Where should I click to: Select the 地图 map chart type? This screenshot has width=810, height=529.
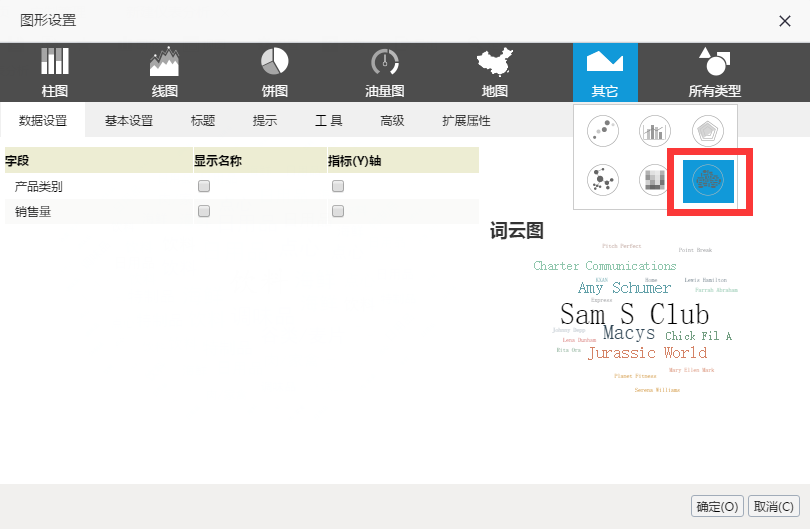[494, 72]
